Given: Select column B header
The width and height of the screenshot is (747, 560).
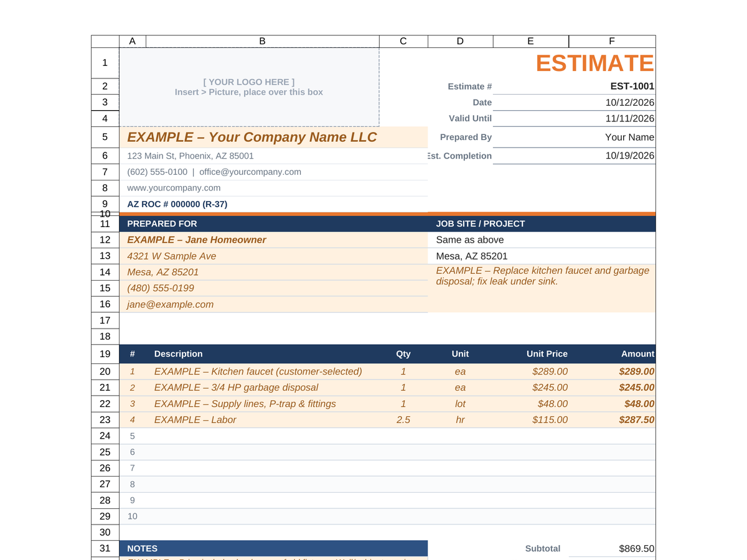Looking at the screenshot, I should click(263, 41).
